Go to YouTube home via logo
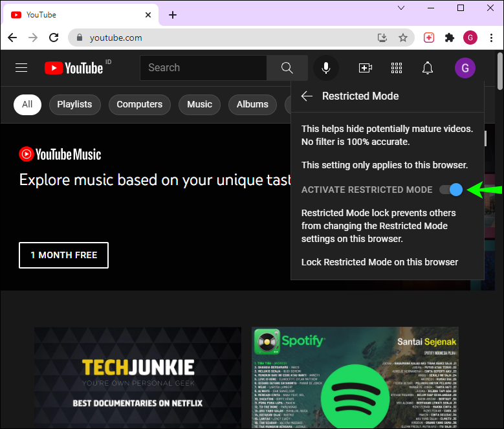Image resolution: width=504 pixels, height=429 pixels. pos(74,68)
